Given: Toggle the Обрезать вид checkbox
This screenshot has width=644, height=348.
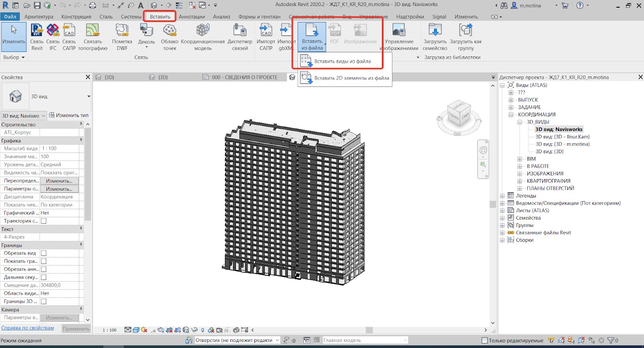Looking at the screenshot, I should (43, 253).
